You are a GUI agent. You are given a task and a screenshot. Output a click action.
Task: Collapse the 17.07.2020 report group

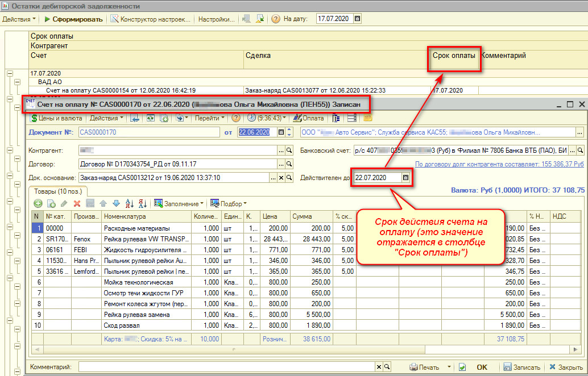point(10,74)
